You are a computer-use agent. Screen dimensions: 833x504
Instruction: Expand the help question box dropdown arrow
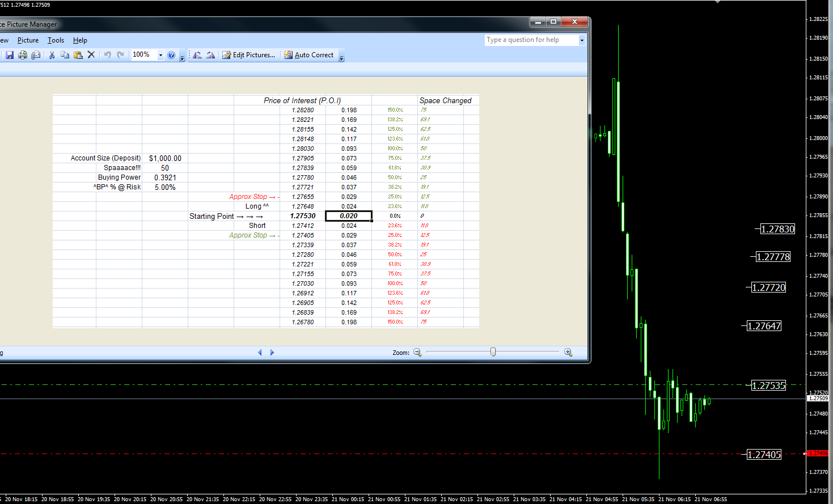click(582, 40)
